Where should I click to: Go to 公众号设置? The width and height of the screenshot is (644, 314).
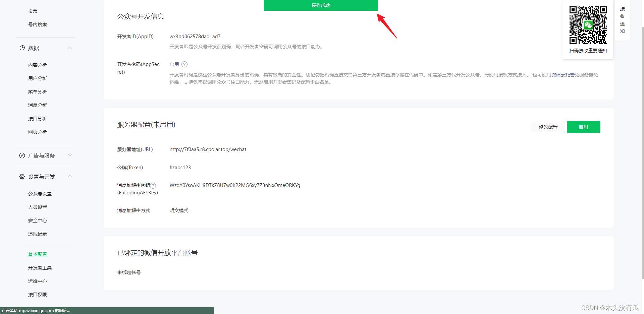(x=40, y=194)
